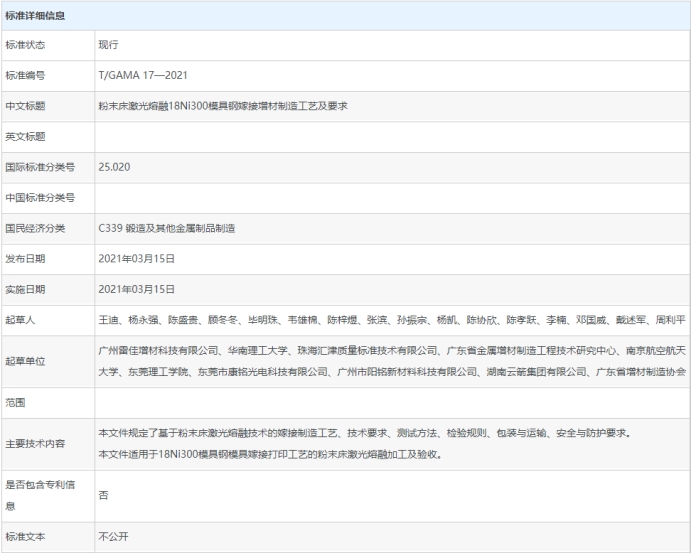Click the 起草单位 row label
692x554 pixels.
tap(25, 361)
